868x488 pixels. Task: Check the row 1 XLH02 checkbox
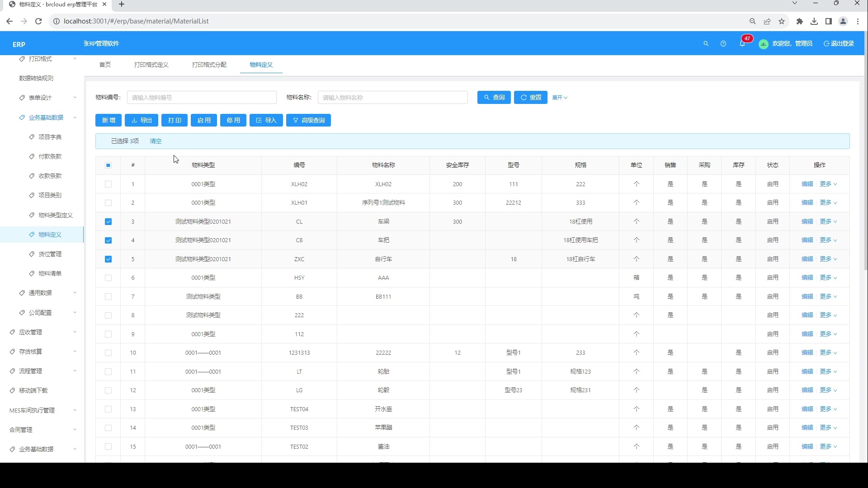click(x=108, y=184)
